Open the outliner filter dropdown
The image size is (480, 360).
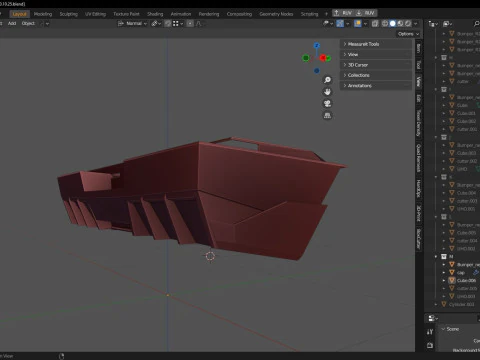coord(447,24)
